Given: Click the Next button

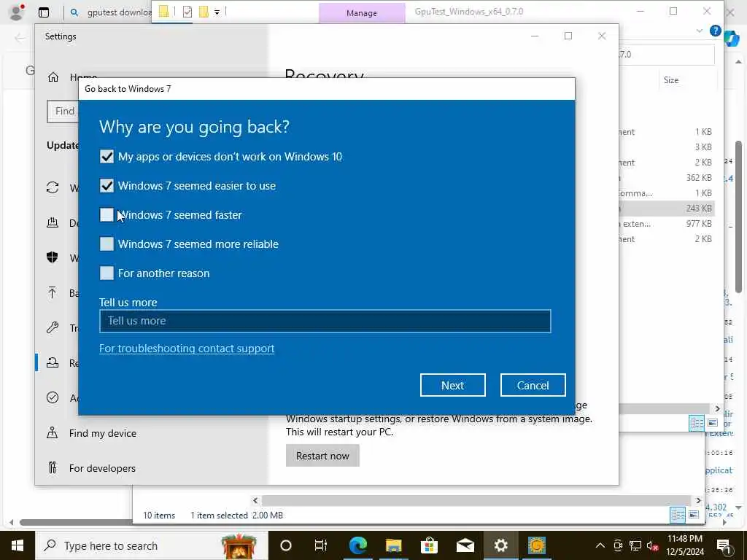Looking at the screenshot, I should [452, 385].
